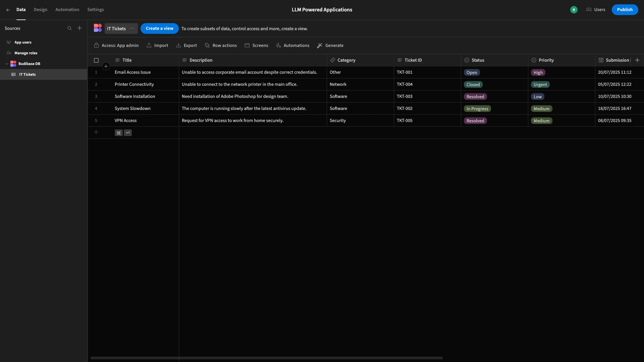This screenshot has width=644, height=362.
Task: Import data into the table
Action: [x=157, y=46]
